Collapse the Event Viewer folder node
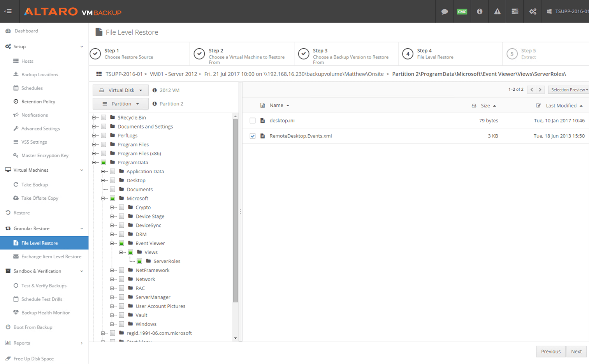This screenshot has height=364, width=589. [112, 243]
